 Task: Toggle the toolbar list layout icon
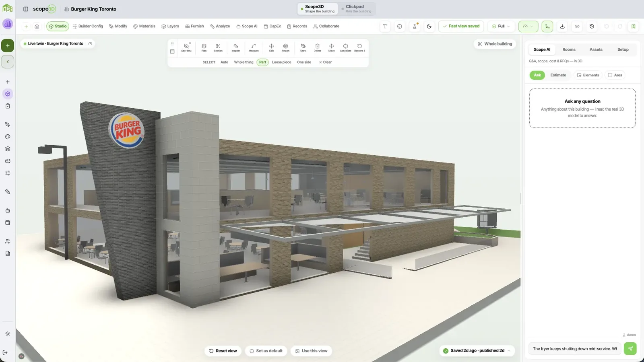click(172, 51)
